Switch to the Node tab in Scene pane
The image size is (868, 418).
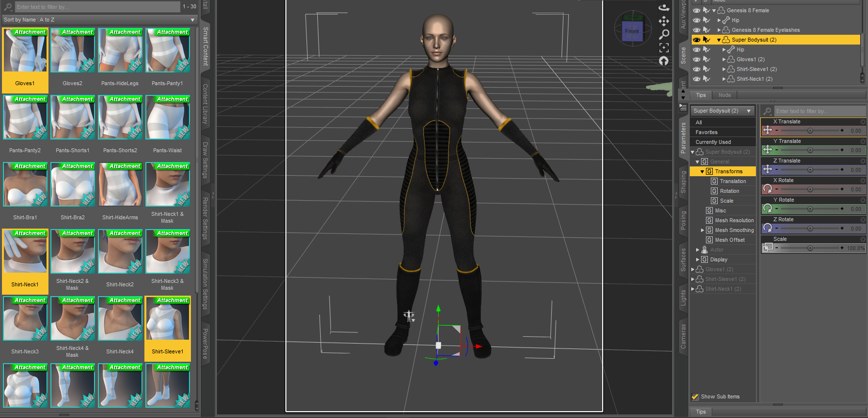tap(725, 95)
